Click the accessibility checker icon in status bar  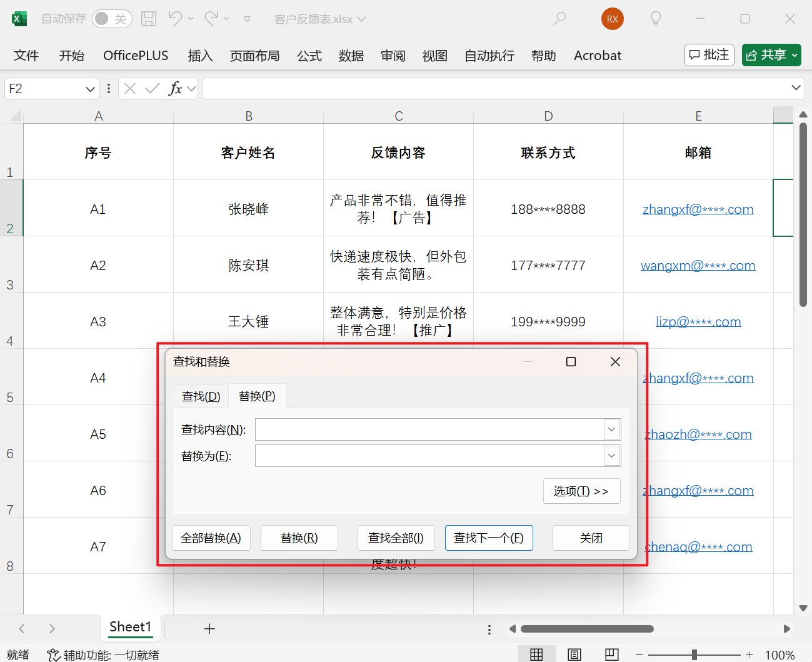tap(53, 654)
